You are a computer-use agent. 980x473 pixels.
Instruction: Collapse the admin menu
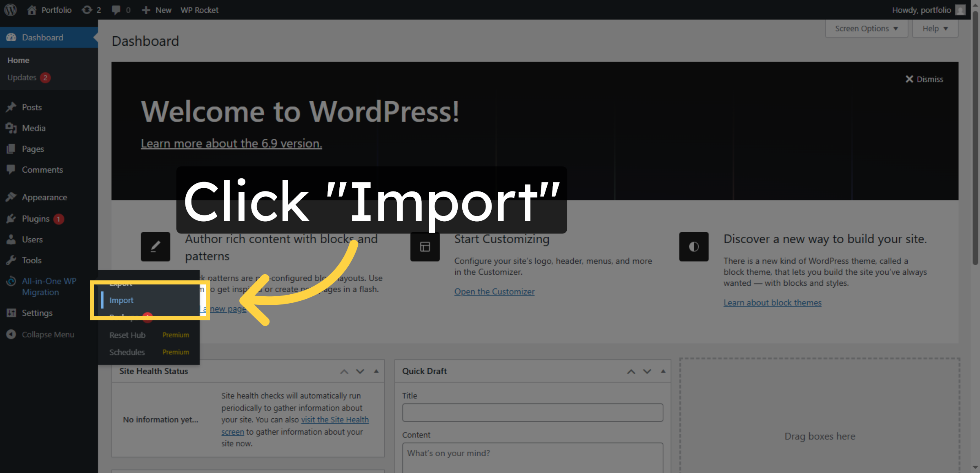[48, 334]
